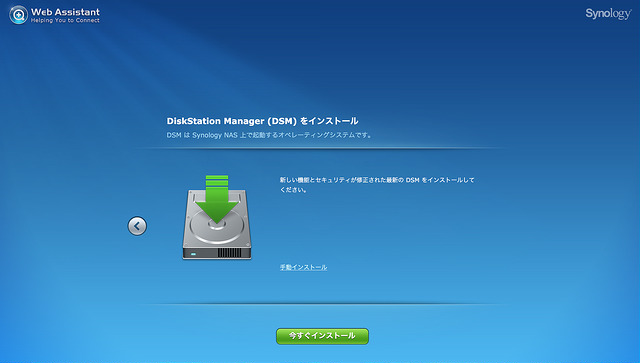Click the Synology brand logo

608,14
